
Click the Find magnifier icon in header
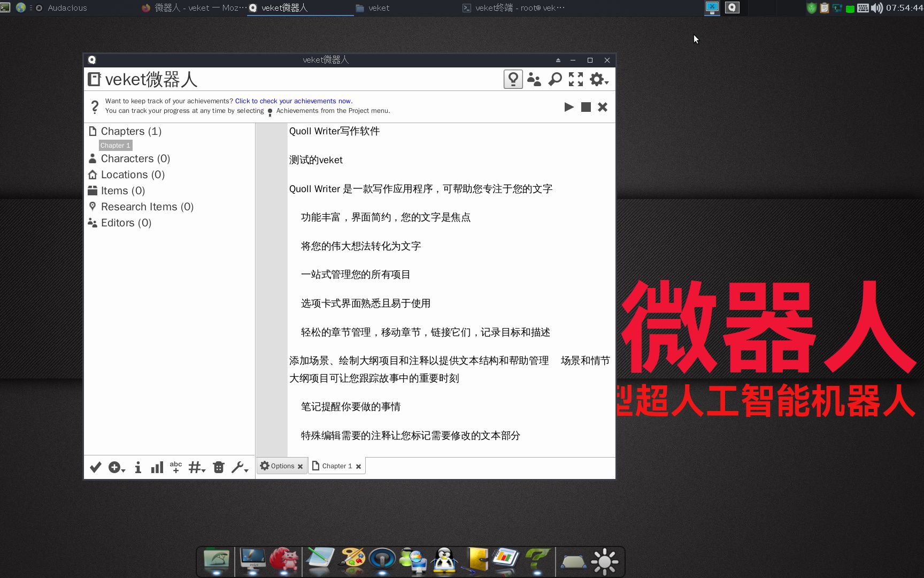click(x=555, y=79)
